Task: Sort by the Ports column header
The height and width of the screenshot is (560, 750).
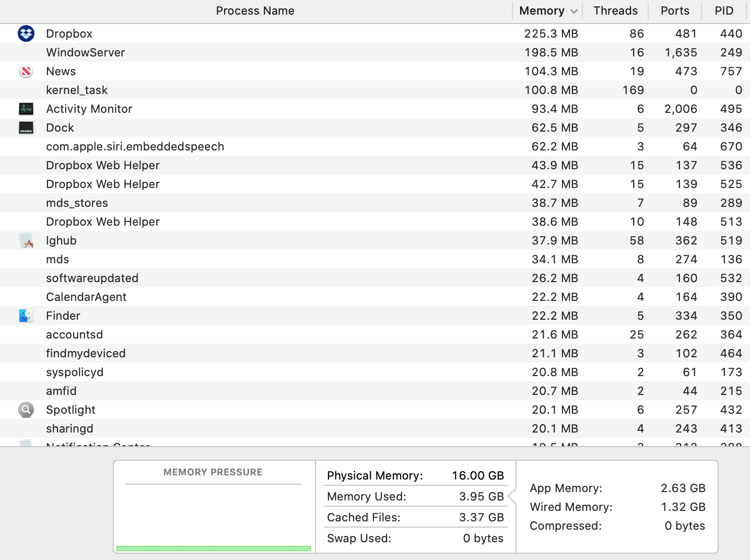Action: pyautogui.click(x=675, y=11)
